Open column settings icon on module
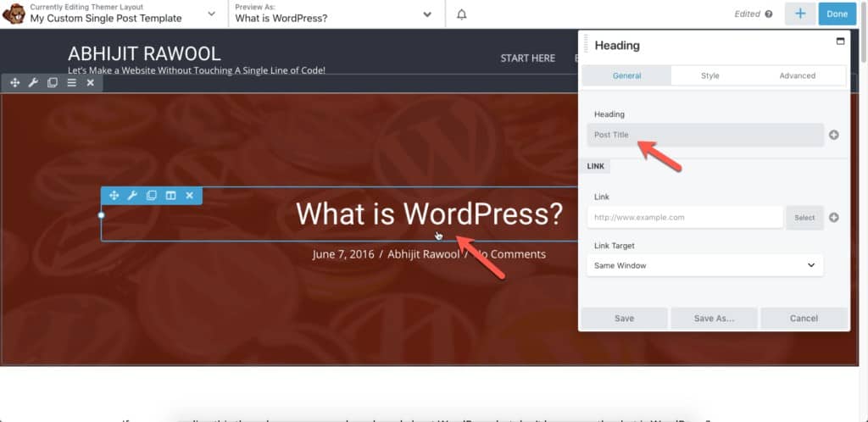Viewport: 868px width, 422px height. [x=170, y=195]
